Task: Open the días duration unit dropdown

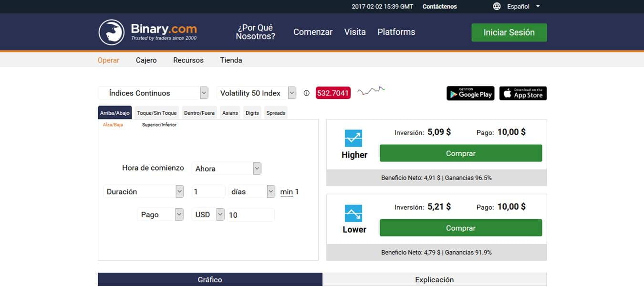Action: pos(252,192)
